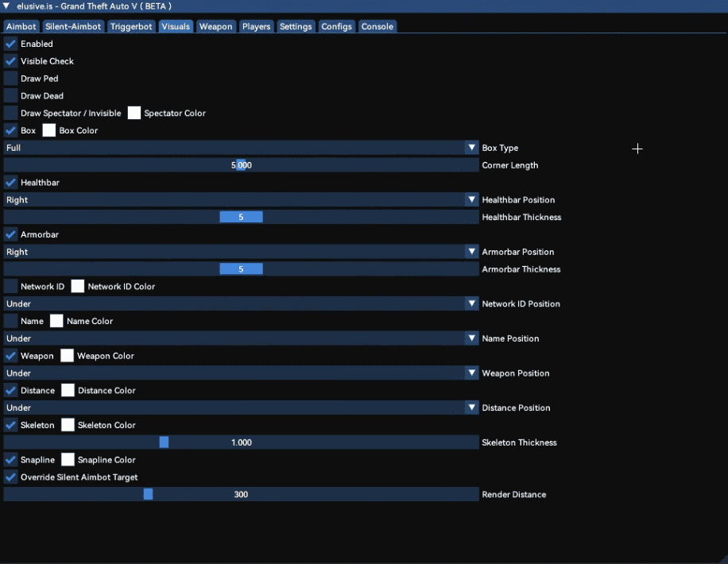Toggle the Snapline checkbox
Image resolution: width=728 pixels, height=564 pixels.
(10, 460)
